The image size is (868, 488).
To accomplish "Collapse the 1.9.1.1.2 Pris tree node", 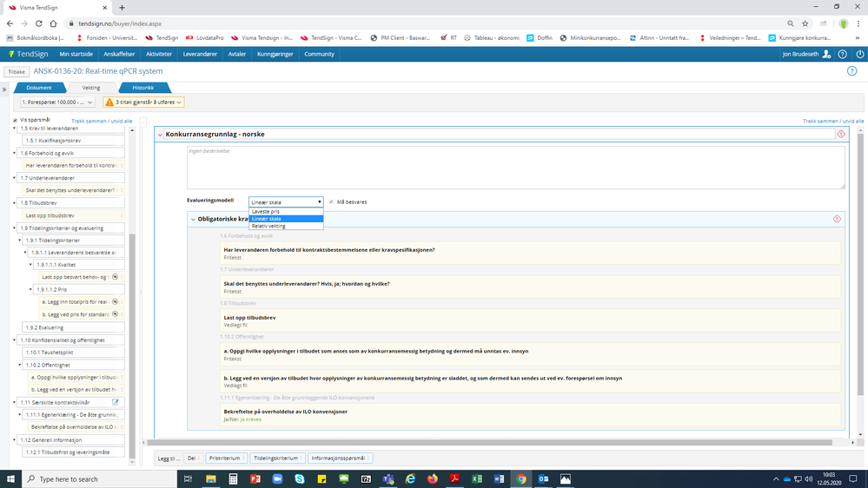I will [30, 289].
